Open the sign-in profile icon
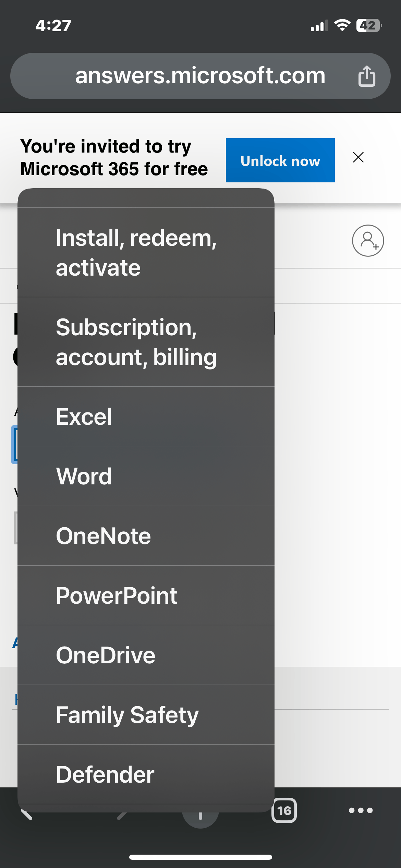The image size is (401, 868). point(368,240)
